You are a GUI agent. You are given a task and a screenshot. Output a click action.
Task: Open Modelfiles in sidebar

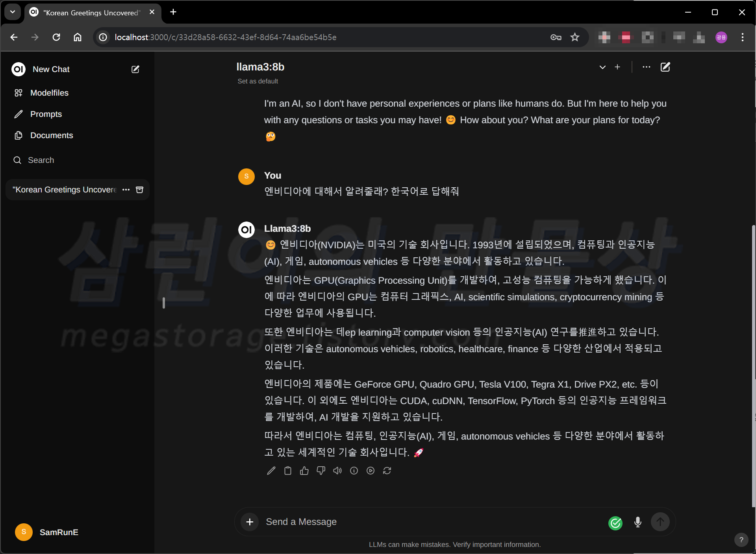pyautogui.click(x=49, y=93)
